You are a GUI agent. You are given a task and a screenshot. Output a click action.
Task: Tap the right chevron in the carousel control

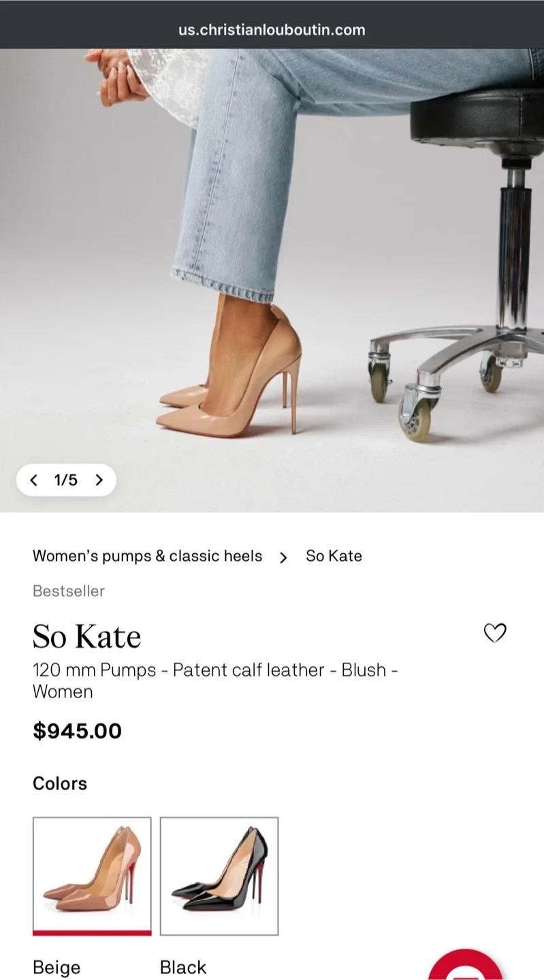(99, 480)
